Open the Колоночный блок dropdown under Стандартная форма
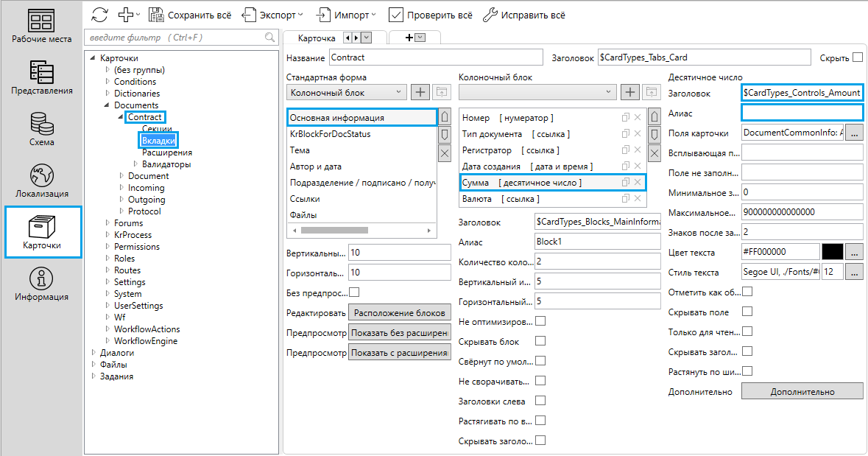868x456 pixels. pyautogui.click(x=345, y=92)
